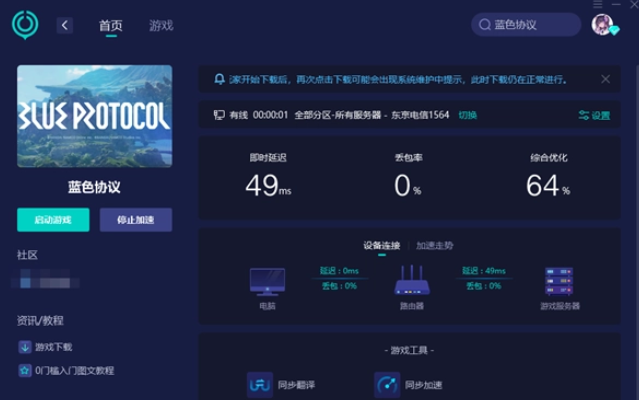Go back using the left arrow button
The width and height of the screenshot is (639, 400).
click(64, 25)
